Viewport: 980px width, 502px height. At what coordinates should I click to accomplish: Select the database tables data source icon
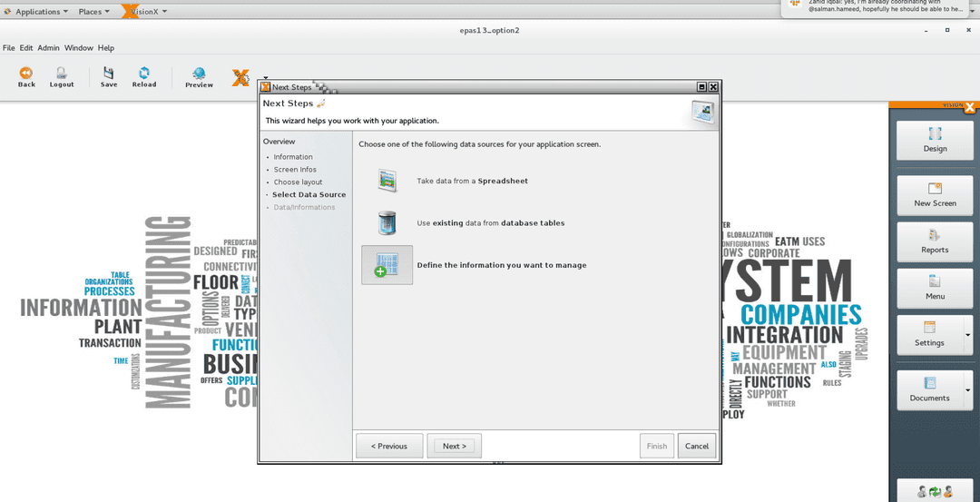tap(387, 222)
